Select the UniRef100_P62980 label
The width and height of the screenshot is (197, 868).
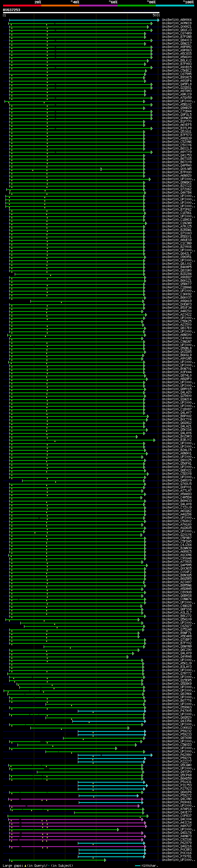177,755
